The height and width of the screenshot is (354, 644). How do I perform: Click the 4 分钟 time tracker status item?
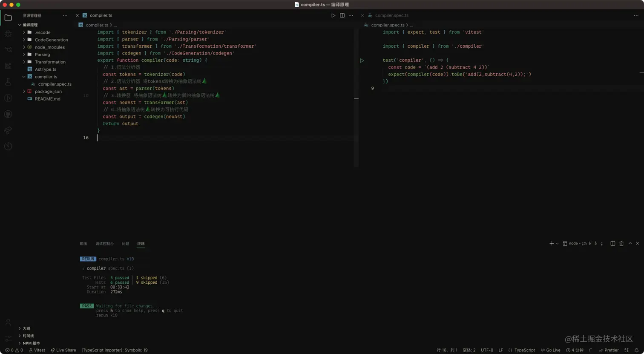(x=575, y=350)
